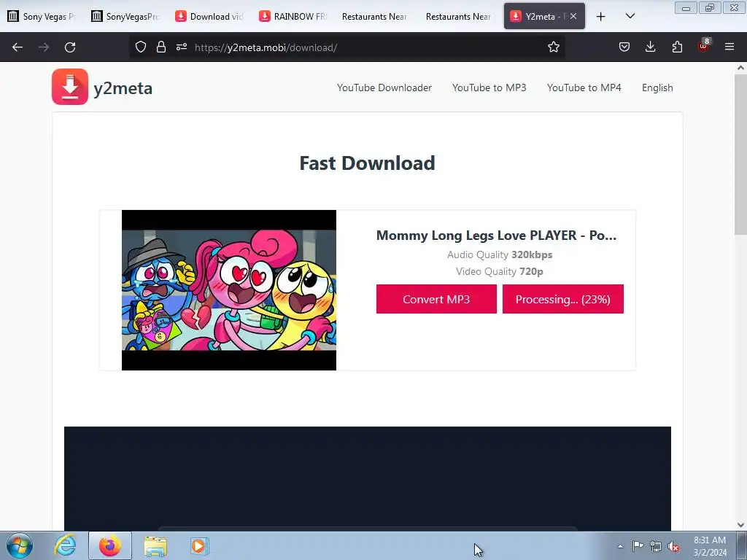Switch to the first Restaurants Near tab
The width and height of the screenshot is (747, 560).
point(374,16)
